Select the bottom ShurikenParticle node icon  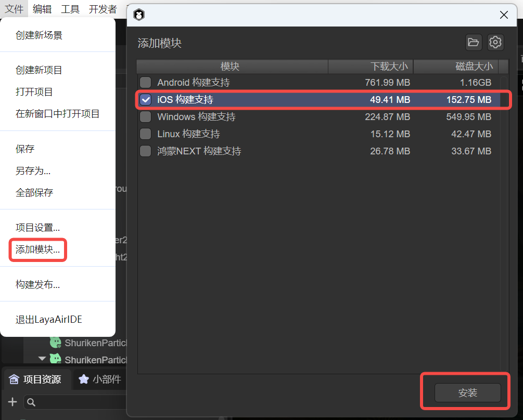(56, 359)
